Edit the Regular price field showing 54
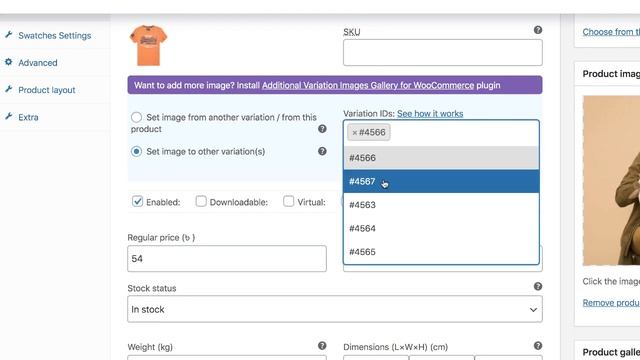Screen dimensions: 640x360 pos(227,259)
